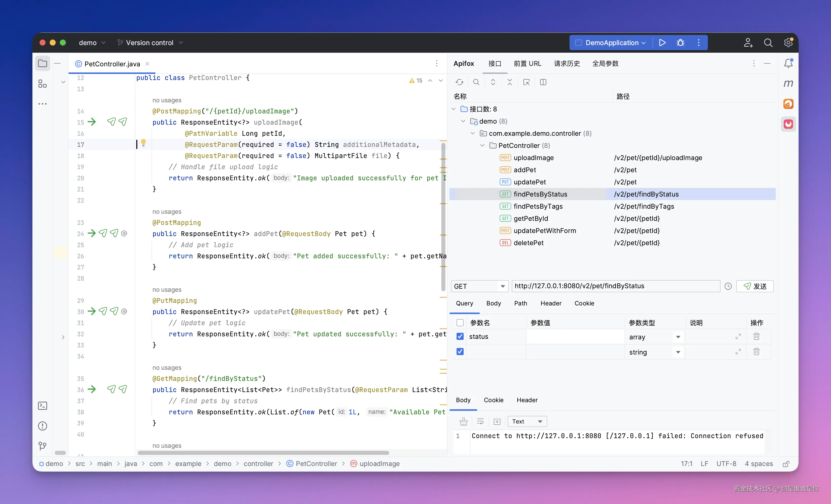Click the Apifox refresh icon

(459, 82)
